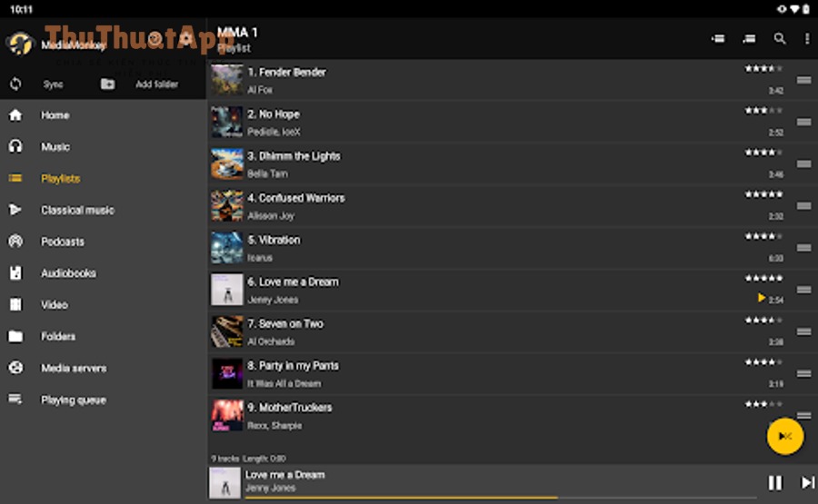Pause the playing song
The width and height of the screenshot is (818, 504).
(x=775, y=482)
